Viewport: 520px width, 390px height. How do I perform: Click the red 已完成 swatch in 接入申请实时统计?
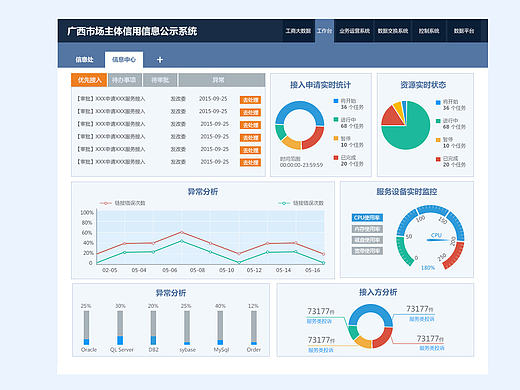[336, 157]
